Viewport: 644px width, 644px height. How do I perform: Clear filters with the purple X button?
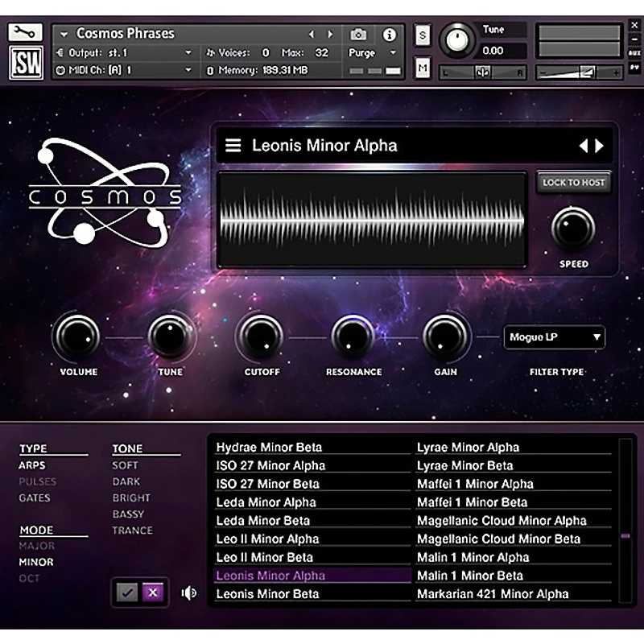[x=153, y=592]
